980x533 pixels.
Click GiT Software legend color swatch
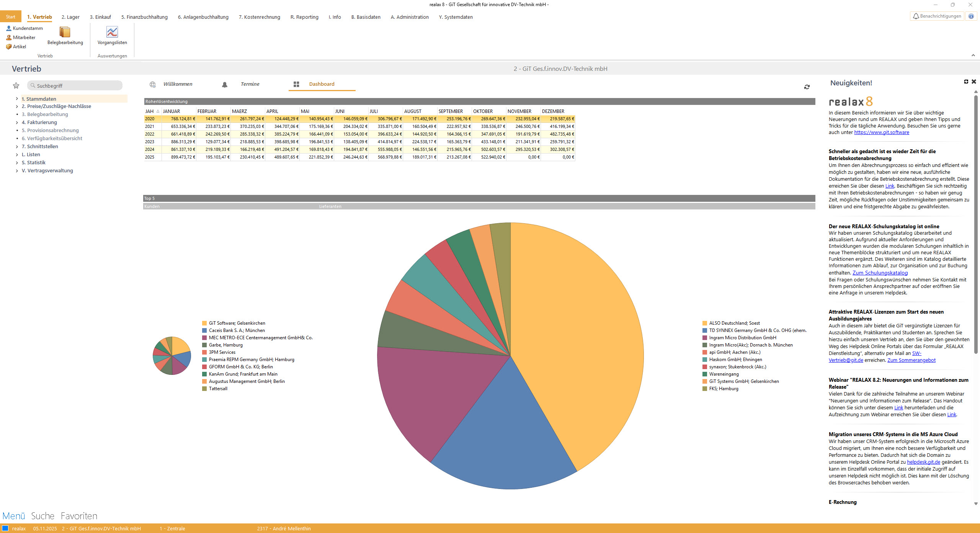click(x=204, y=323)
